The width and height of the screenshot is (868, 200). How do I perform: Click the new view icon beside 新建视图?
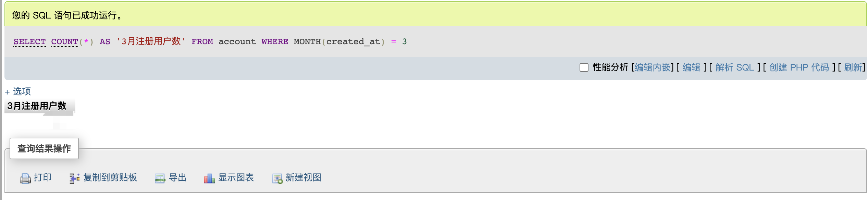[x=277, y=178]
